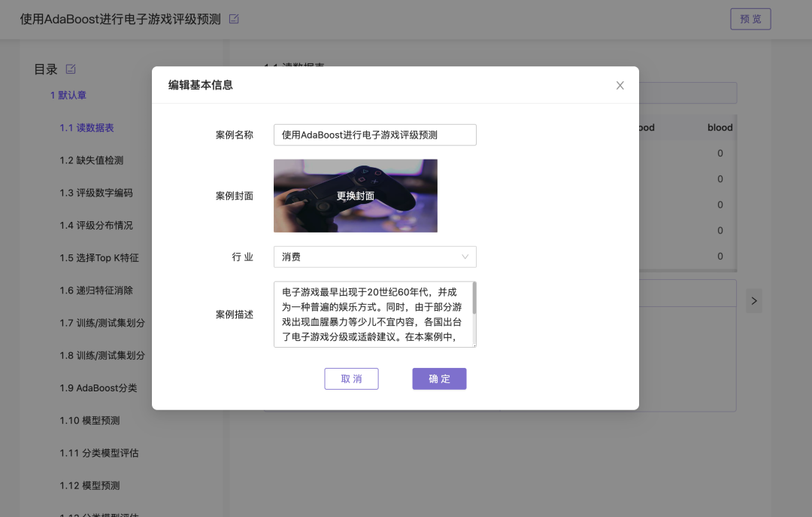Open section 1.1 读数据表
Viewport: 812px width, 517px height.
tap(86, 128)
